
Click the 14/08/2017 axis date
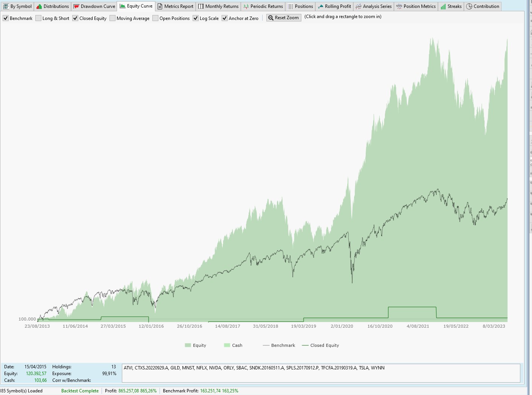click(x=228, y=326)
